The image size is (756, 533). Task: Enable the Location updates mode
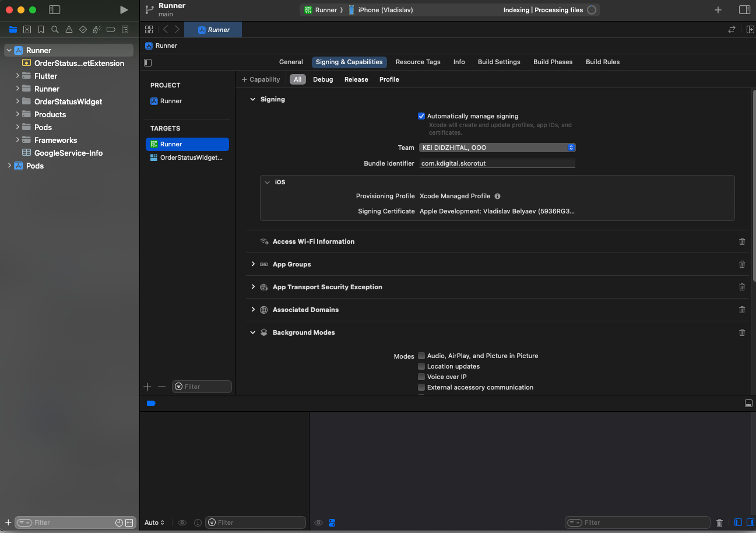[x=421, y=366]
